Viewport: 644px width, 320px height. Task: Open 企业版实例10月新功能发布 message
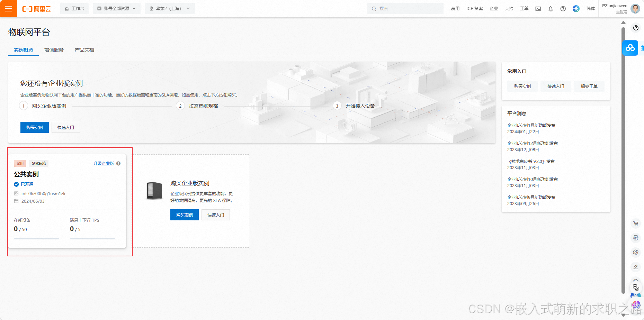coord(533,180)
